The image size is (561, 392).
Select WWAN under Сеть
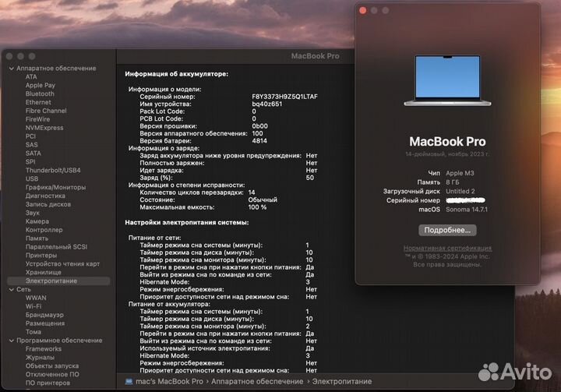36,298
